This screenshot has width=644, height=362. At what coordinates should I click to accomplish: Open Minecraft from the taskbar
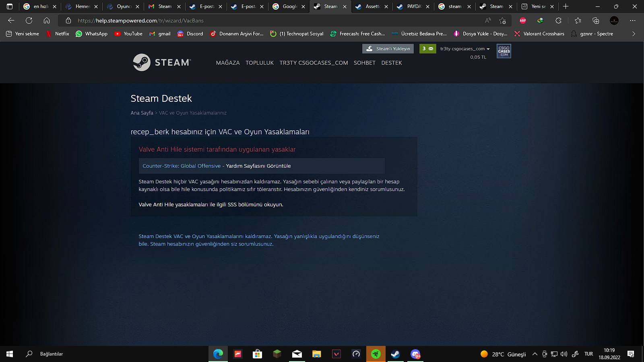point(277,354)
